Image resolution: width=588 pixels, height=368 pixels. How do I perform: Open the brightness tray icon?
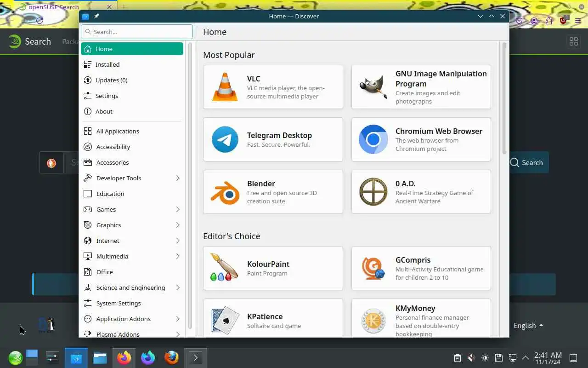[x=485, y=357]
